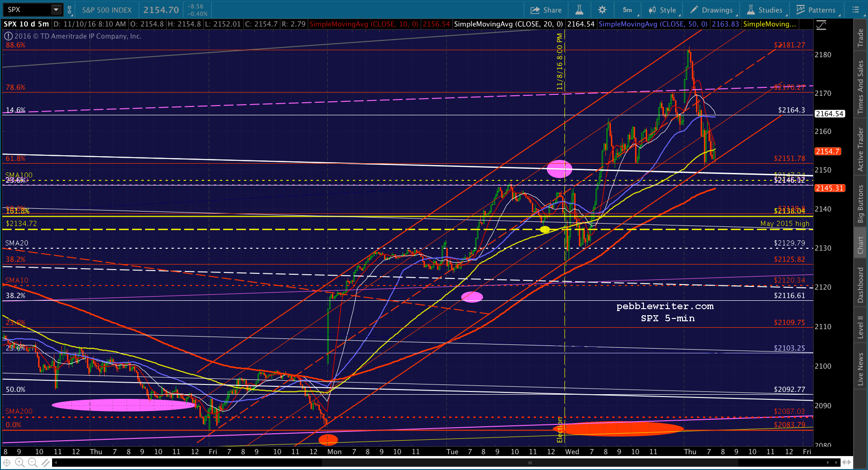Switch to the Live News side tab
This screenshot has width=868, height=470.
[861, 369]
